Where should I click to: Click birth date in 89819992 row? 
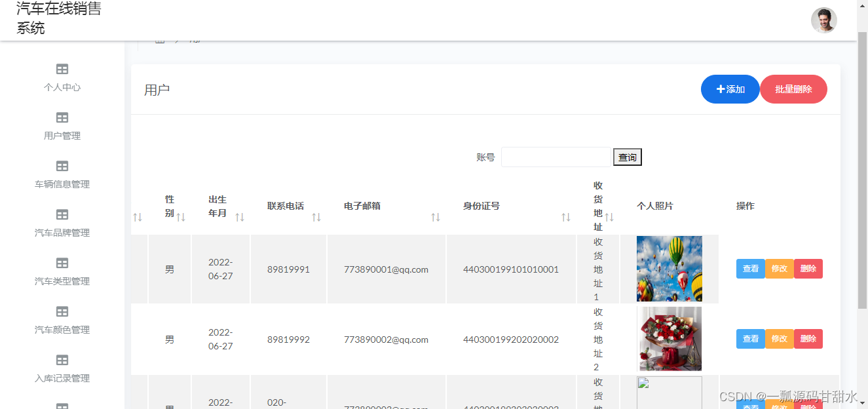tap(221, 340)
